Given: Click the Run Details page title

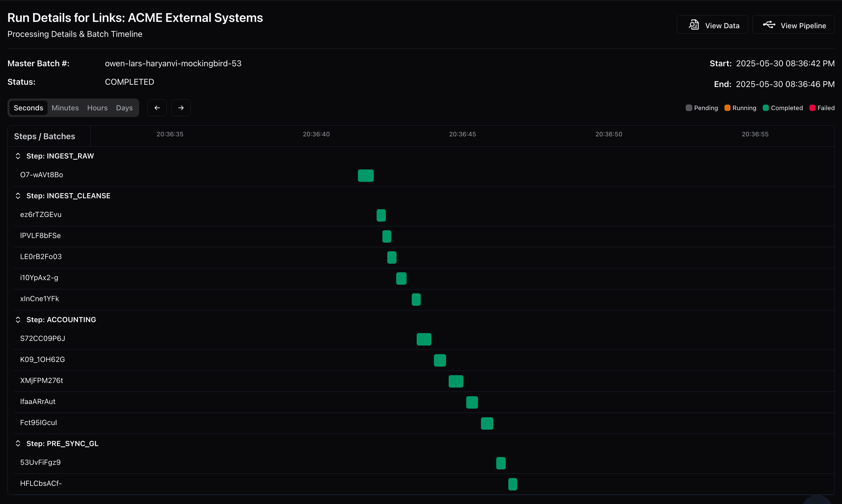Looking at the screenshot, I should [x=135, y=18].
